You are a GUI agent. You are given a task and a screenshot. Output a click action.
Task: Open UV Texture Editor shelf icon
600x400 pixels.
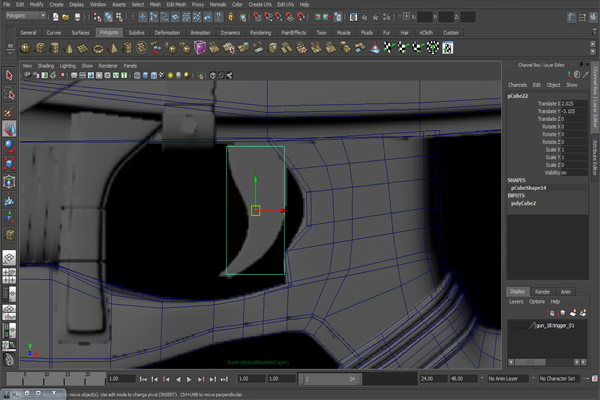pos(447,48)
